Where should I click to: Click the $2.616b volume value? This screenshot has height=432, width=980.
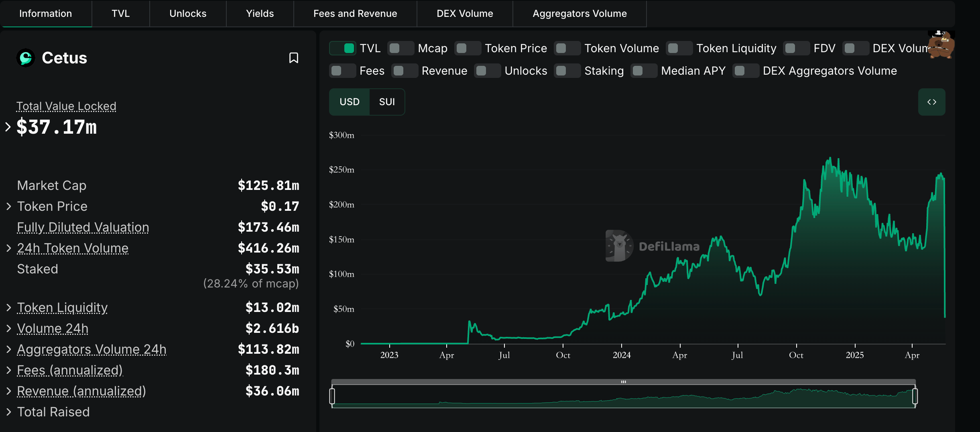(x=272, y=328)
